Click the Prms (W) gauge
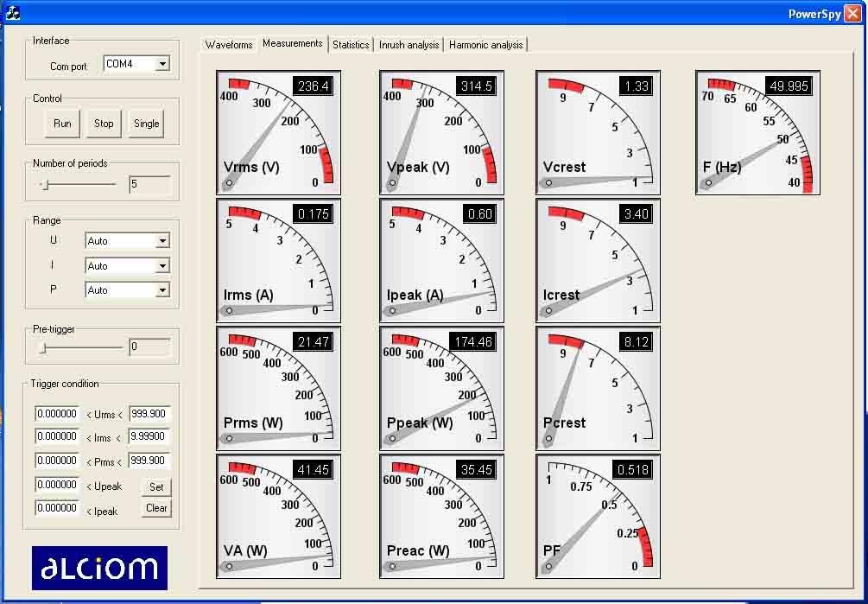 pos(278,388)
